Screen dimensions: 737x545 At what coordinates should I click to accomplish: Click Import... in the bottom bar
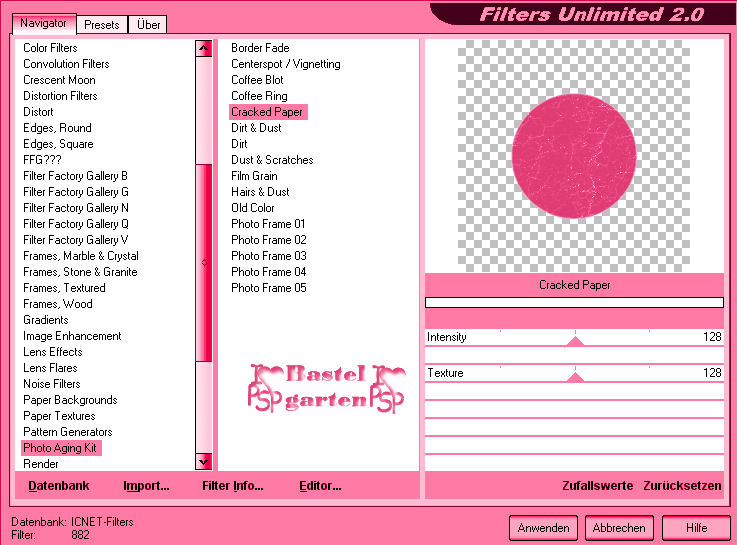[x=146, y=486]
